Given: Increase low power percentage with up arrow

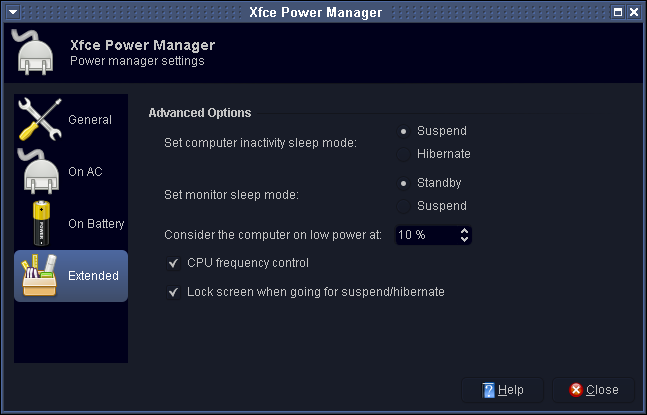Looking at the screenshot, I should coord(464,231).
